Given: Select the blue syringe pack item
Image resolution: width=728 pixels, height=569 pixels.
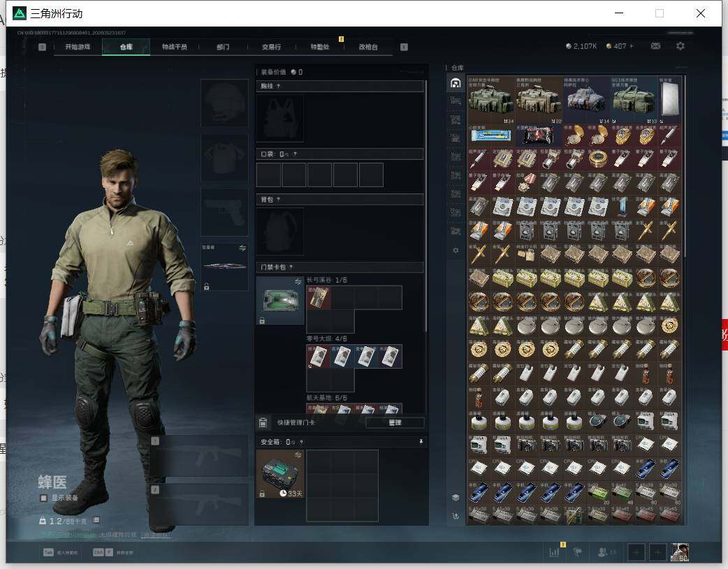Looking at the screenshot, I should click(x=490, y=135).
